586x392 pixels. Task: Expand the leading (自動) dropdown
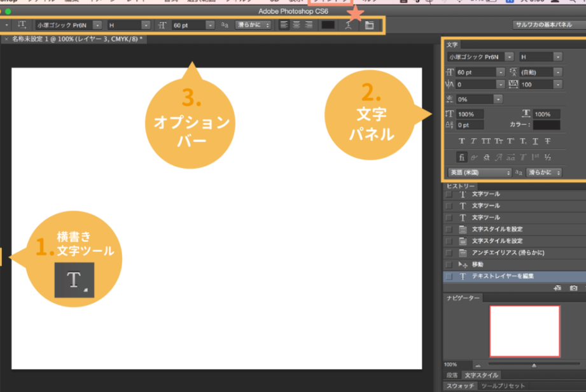coord(557,73)
